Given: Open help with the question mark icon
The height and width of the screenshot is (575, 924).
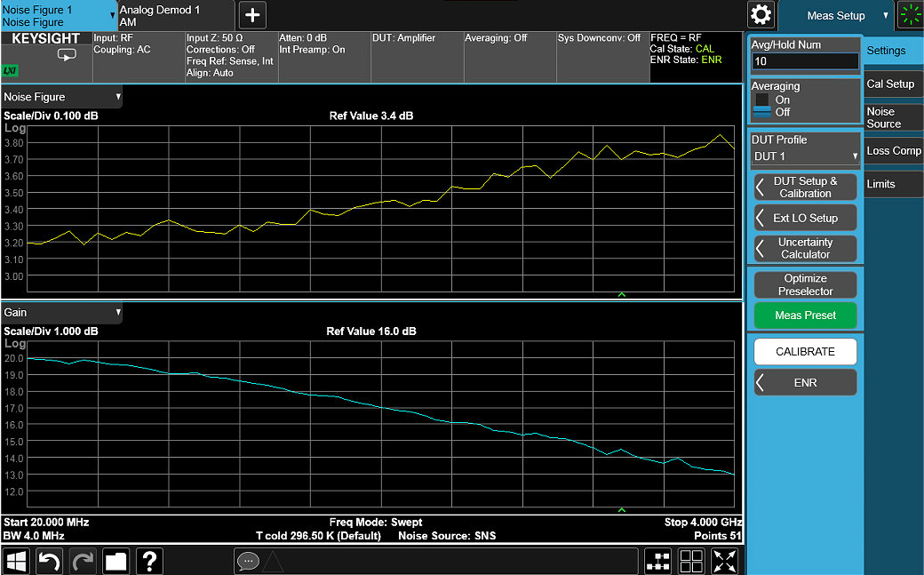Looking at the screenshot, I should (150, 561).
